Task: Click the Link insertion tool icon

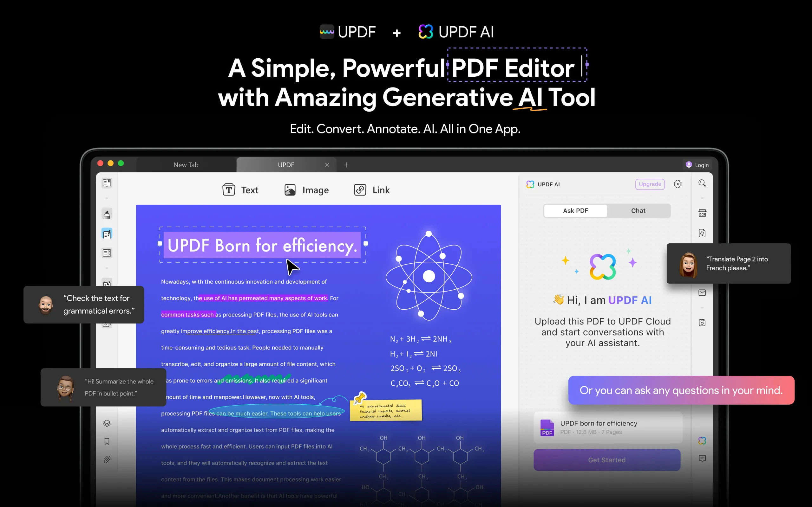Action: [x=359, y=190]
